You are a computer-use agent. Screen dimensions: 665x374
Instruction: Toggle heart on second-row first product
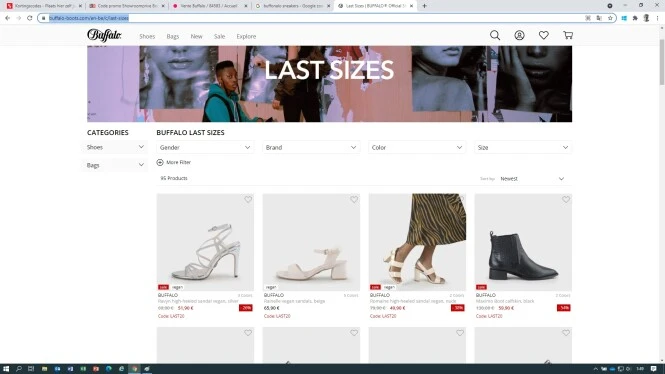click(248, 333)
